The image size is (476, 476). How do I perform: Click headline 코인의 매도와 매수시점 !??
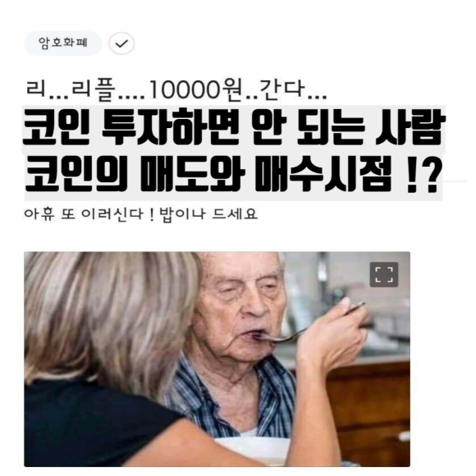(233, 176)
